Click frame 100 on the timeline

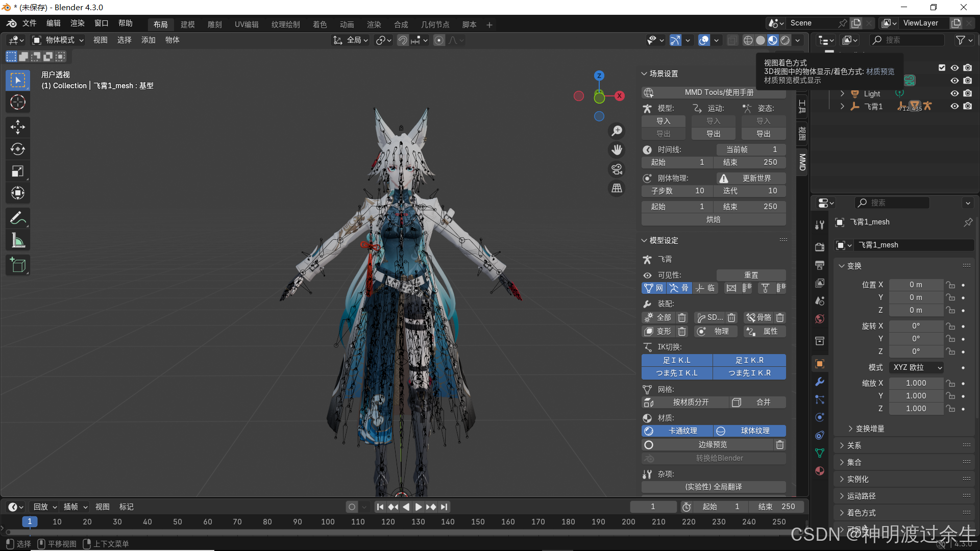tap(328, 521)
